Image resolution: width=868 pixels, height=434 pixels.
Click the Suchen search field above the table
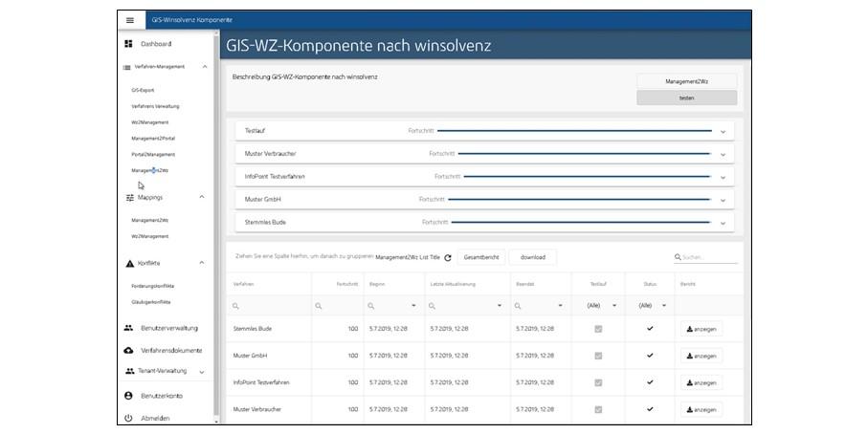point(708,257)
